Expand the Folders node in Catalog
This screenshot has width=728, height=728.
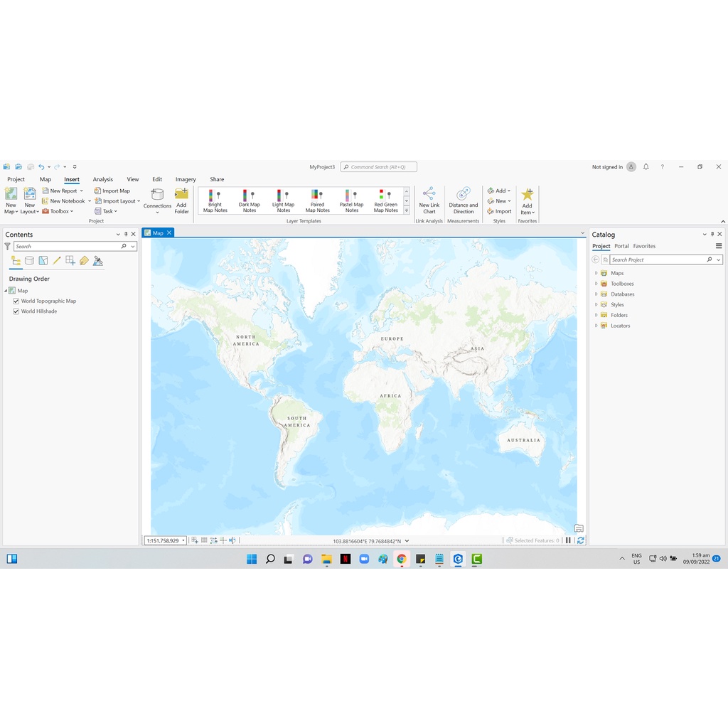pyautogui.click(x=596, y=315)
